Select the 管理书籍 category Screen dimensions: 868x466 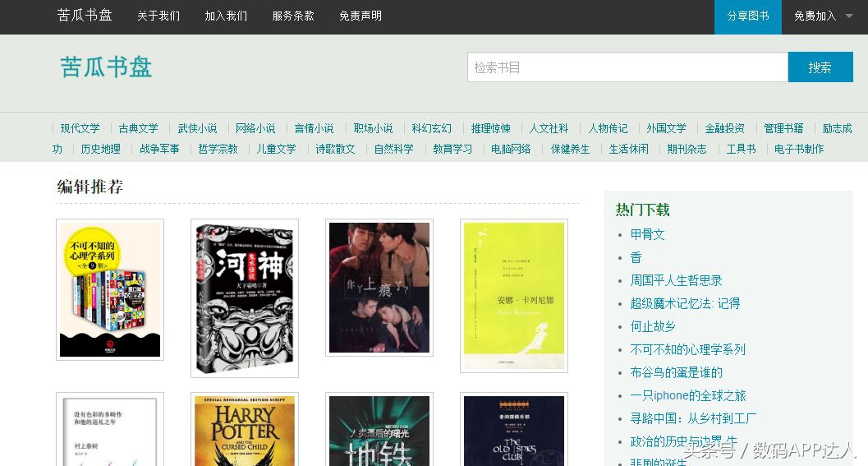(x=784, y=128)
